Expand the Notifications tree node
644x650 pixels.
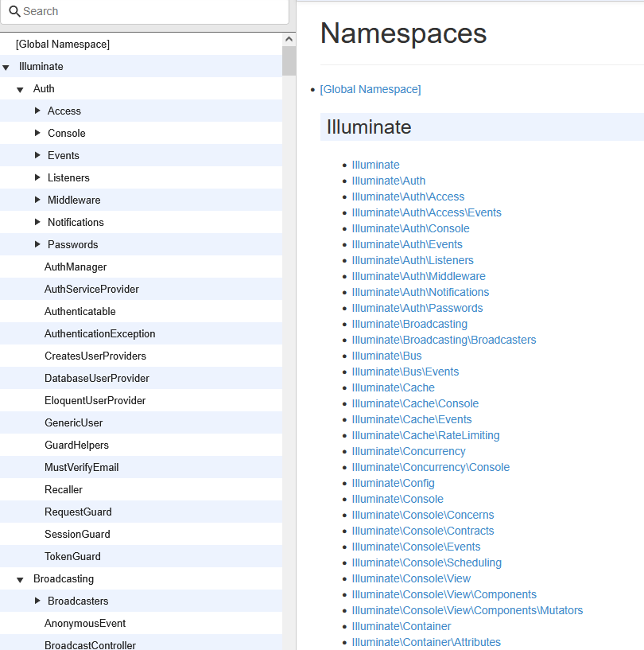[x=37, y=222]
